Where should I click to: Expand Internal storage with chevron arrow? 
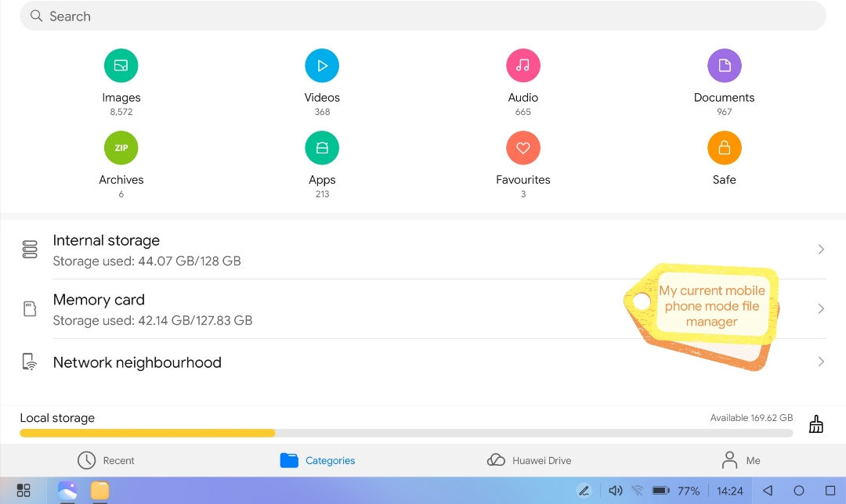pos(820,250)
